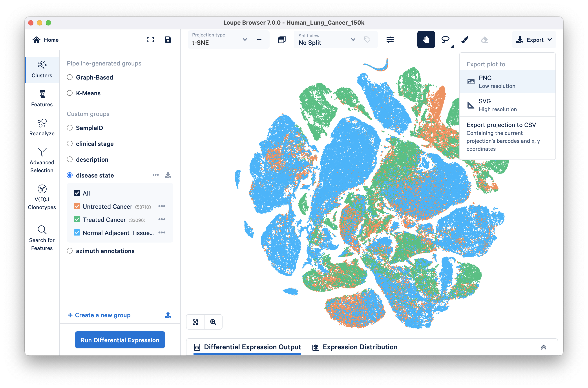588x388 pixels.
Task: Click the save file icon
Action: click(x=168, y=40)
